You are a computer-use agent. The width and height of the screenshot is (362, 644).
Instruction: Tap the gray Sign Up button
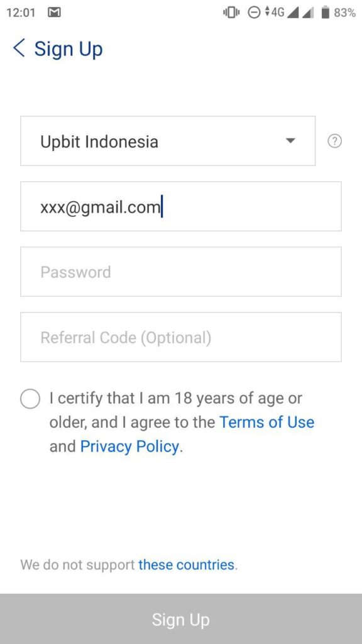(x=181, y=619)
